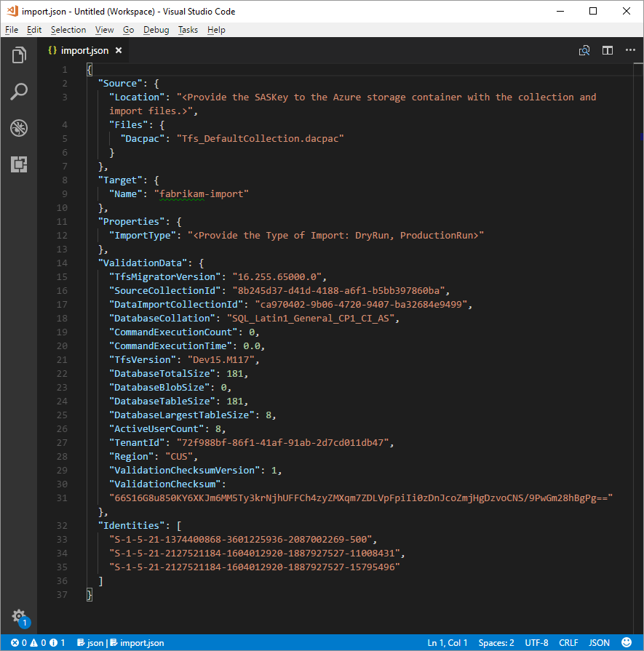
Task: Toggle line ending by clicking CRLF
Action: 568,642
